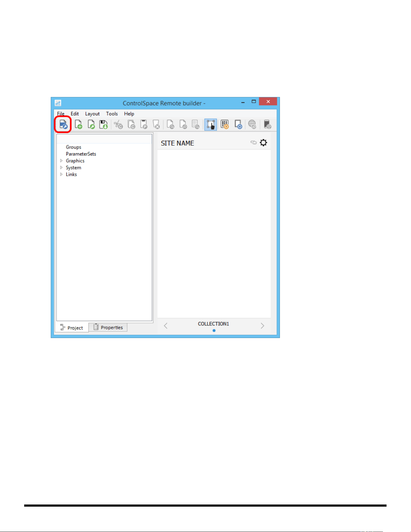
Task: Open the page settings icon with blue gear
Action: 238,124
